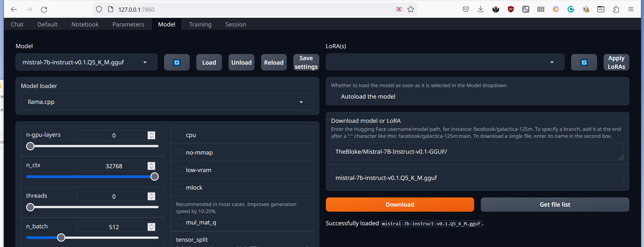Open the browser downloads arrow icon
The height and width of the screenshot is (247, 644).
(480, 9)
